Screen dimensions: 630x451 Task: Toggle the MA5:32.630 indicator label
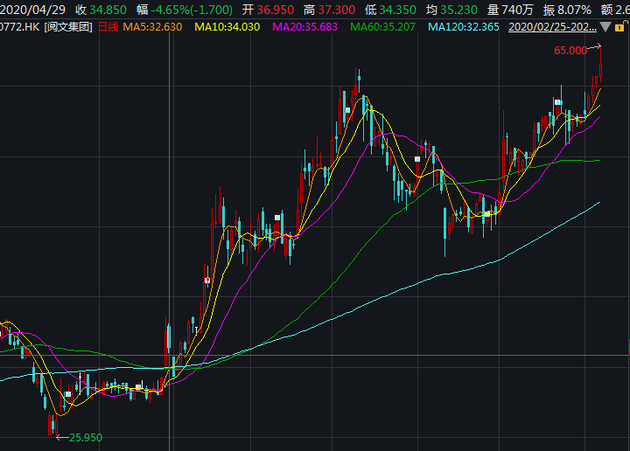click(x=152, y=27)
